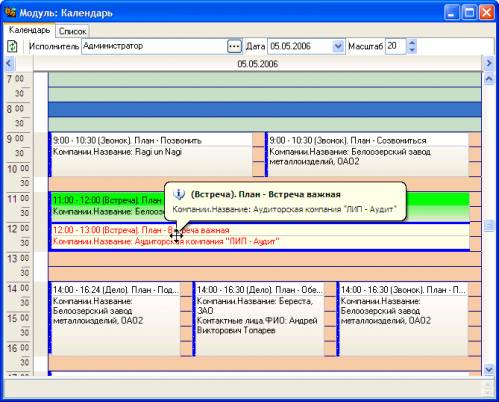This screenshot has height=402, width=499.
Task: Click the 7:00 time slot label
Action: (16, 79)
